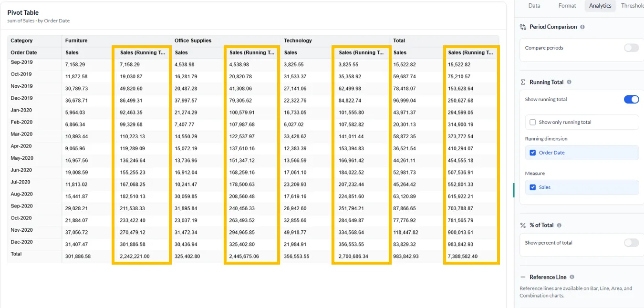Check Show only running total checkbox

(x=533, y=122)
